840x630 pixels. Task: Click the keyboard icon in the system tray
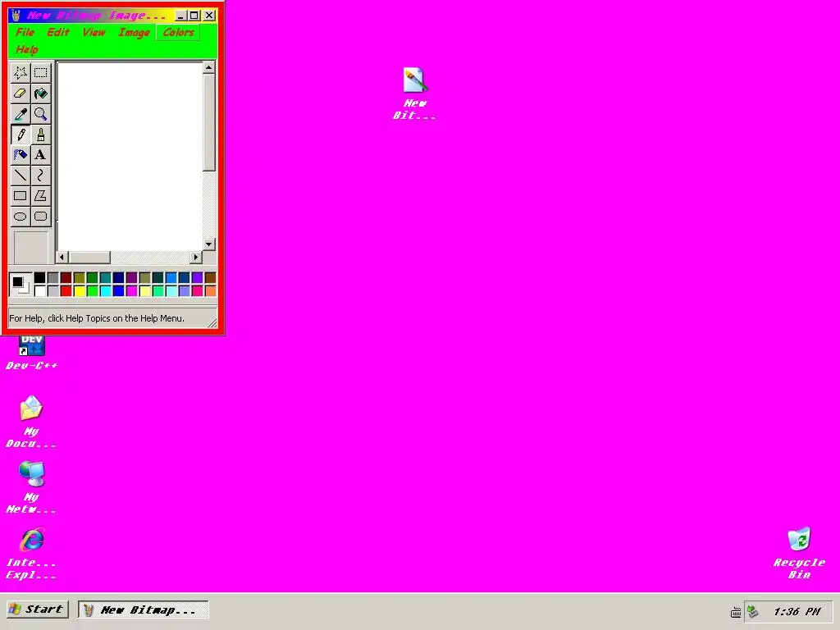pos(736,612)
